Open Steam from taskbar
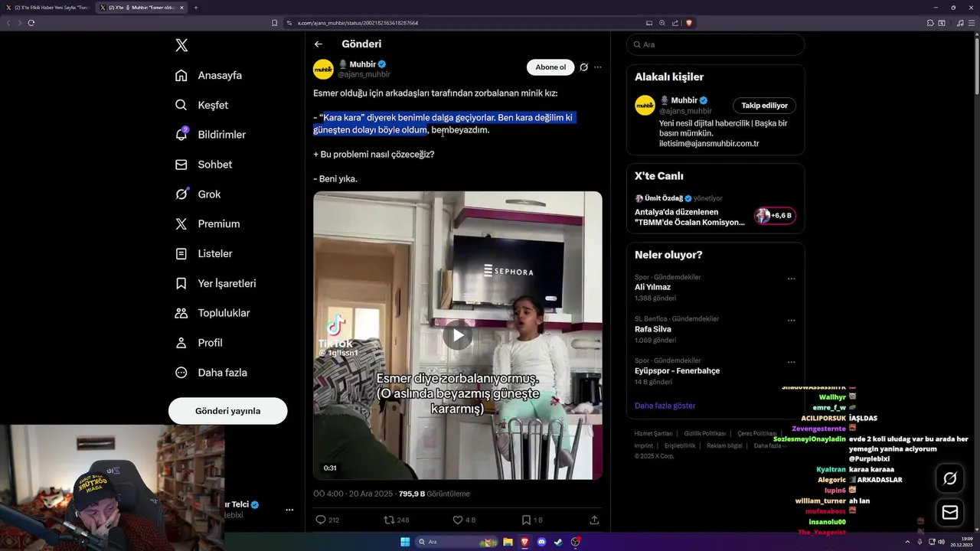The width and height of the screenshot is (980, 551). coord(558,542)
